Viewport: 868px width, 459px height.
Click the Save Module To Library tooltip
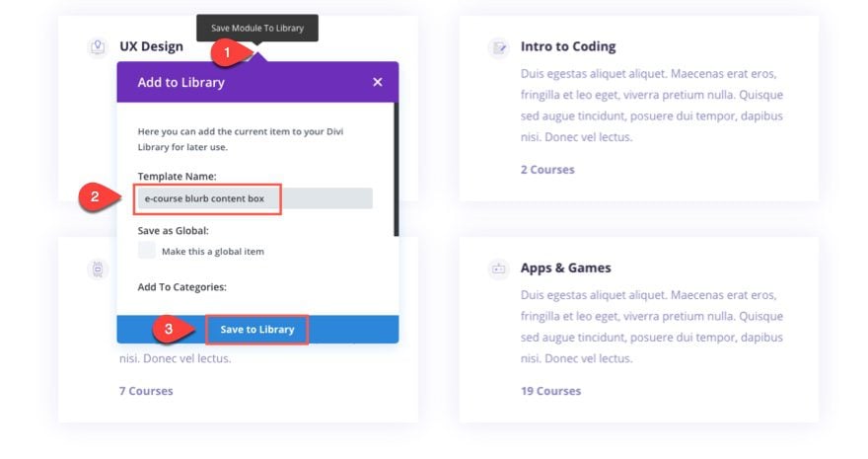click(257, 29)
